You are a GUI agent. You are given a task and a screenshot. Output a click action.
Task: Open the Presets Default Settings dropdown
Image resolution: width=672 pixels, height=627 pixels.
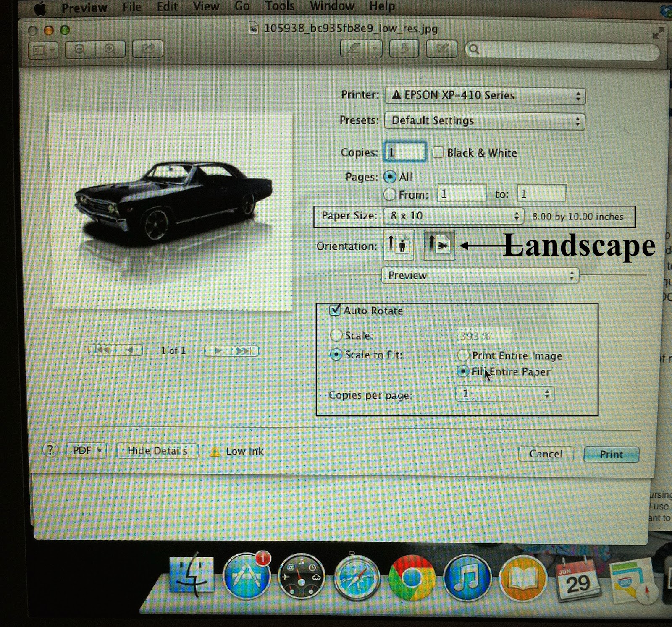(x=485, y=121)
